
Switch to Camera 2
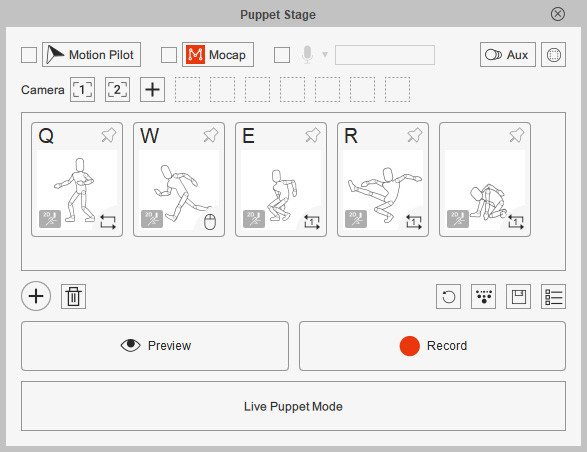click(117, 90)
